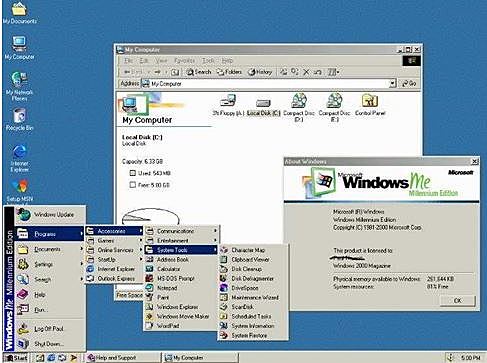Click the Forward arrow in My Computer toolbar
Viewport: 487px width, 363px height.
[x=158, y=72]
